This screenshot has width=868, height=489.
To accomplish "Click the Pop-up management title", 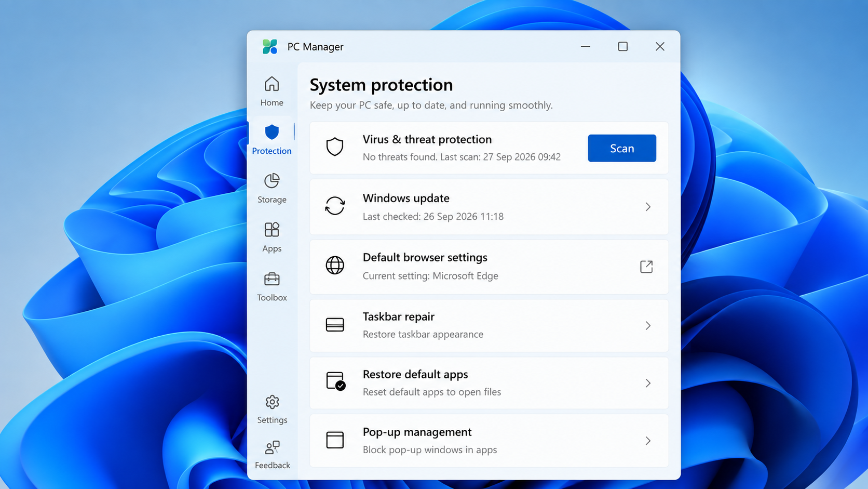I will [417, 432].
